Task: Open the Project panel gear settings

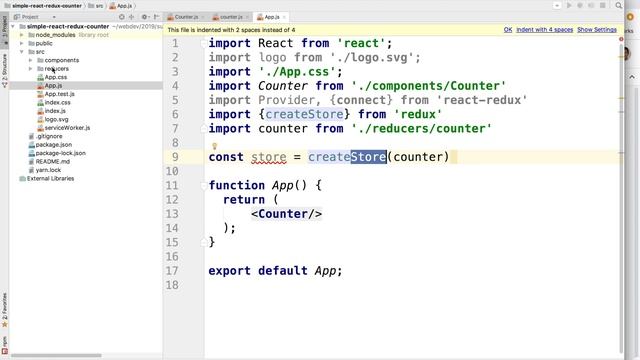Action: click(x=144, y=17)
